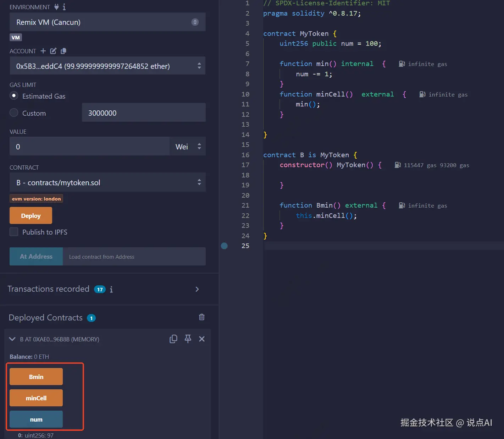This screenshot has height=439, width=504.
Task: Click code line 'contract MyToken {'
Action: click(x=300, y=33)
